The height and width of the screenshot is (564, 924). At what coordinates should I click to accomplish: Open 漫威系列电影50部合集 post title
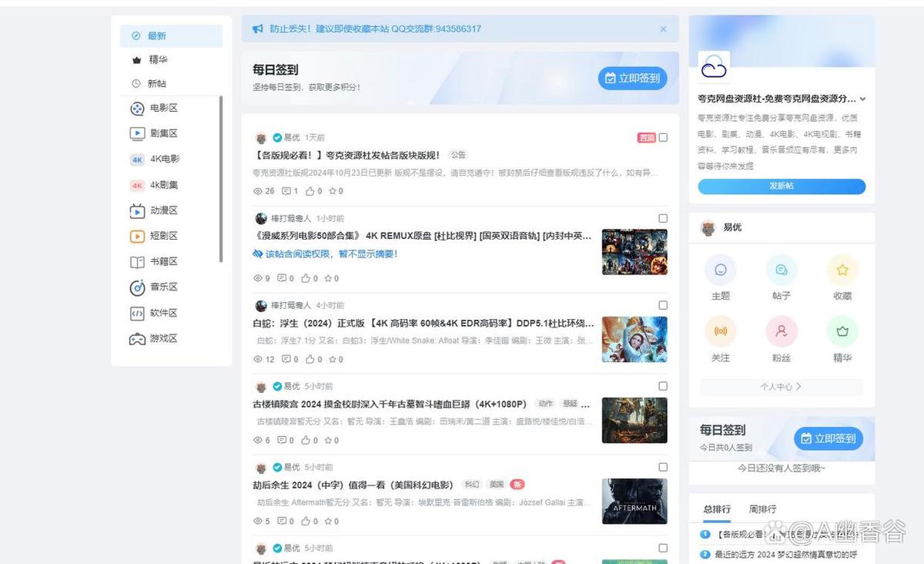422,237
